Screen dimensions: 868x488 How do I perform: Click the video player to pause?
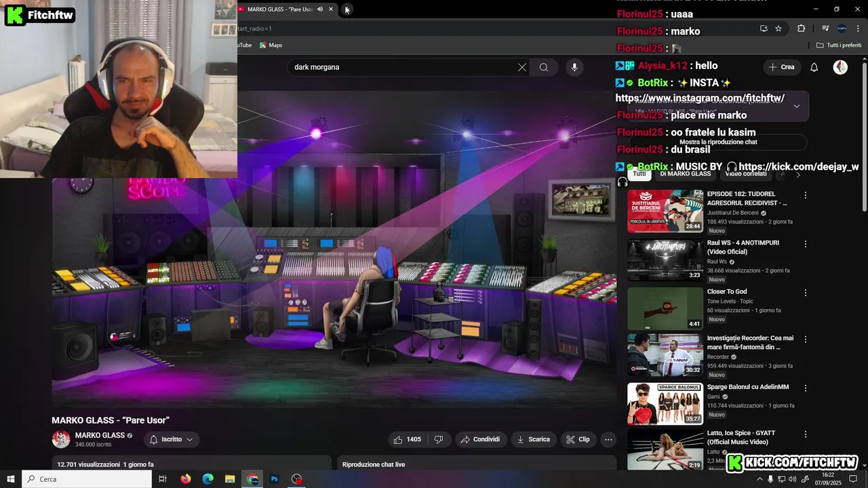(x=334, y=248)
